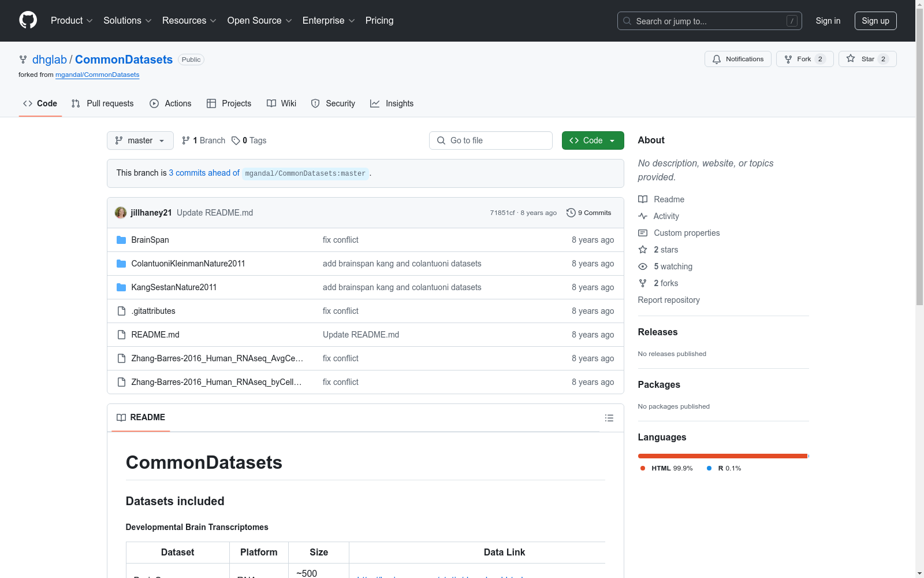The width and height of the screenshot is (924, 578).
Task: Click the mgandal/CommonDatasets:master branch label
Action: coord(305,173)
